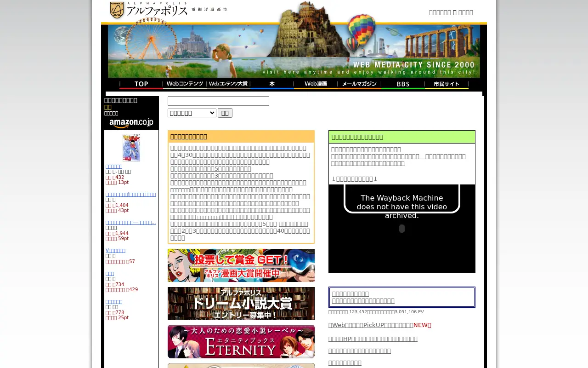Click the search text input field
Screen dimensions: 588x368
pyautogui.click(x=218, y=101)
